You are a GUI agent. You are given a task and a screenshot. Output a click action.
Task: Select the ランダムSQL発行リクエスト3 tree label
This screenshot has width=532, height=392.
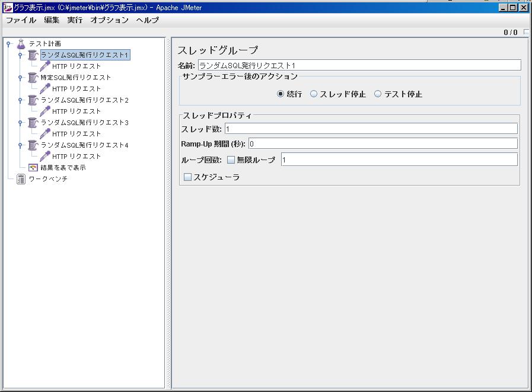(85, 123)
